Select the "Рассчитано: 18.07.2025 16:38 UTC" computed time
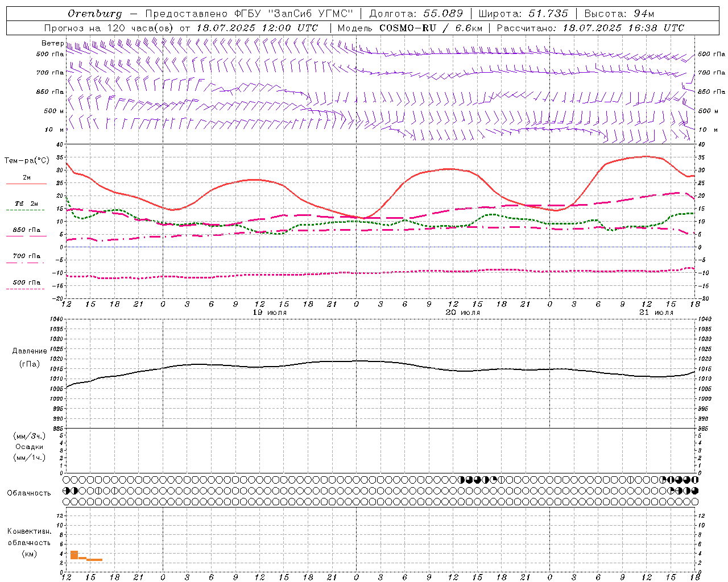 (590, 28)
